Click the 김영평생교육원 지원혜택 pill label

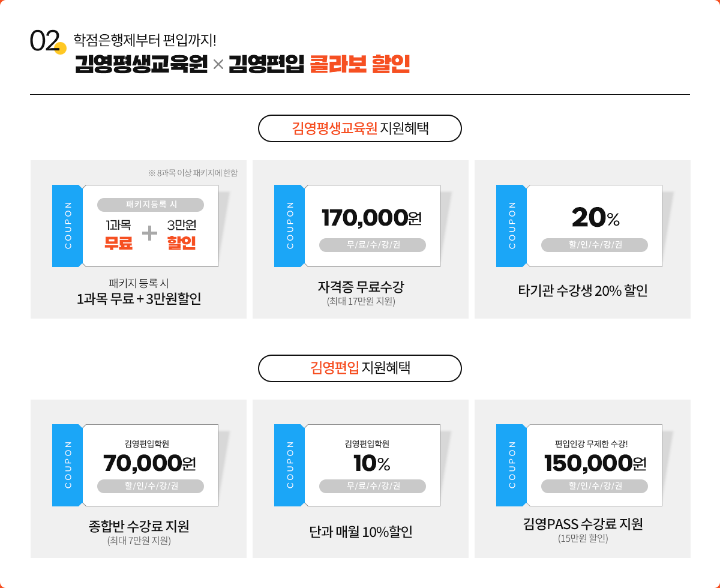(360, 128)
